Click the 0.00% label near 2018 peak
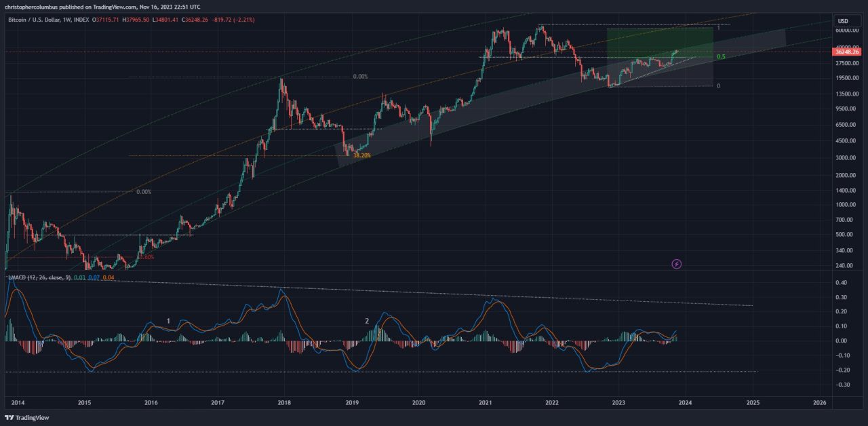 (x=360, y=77)
